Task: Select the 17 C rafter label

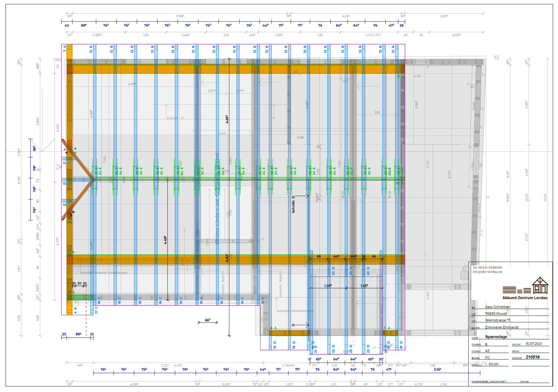Action: [96, 310]
